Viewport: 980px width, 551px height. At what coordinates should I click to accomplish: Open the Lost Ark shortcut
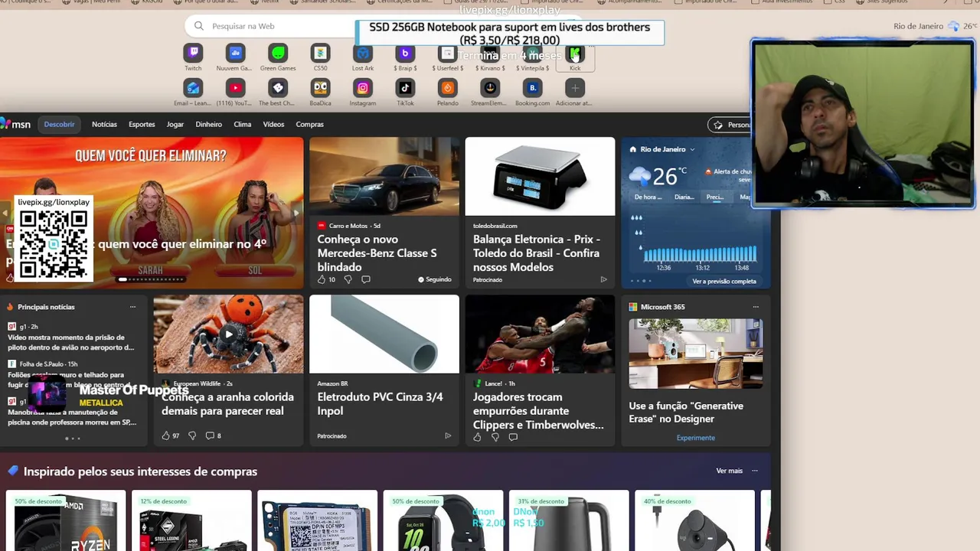363,54
